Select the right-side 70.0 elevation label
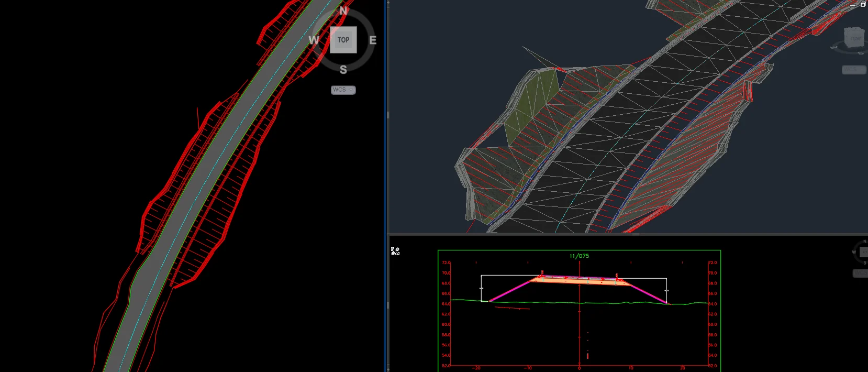The width and height of the screenshot is (868, 372). click(x=713, y=273)
